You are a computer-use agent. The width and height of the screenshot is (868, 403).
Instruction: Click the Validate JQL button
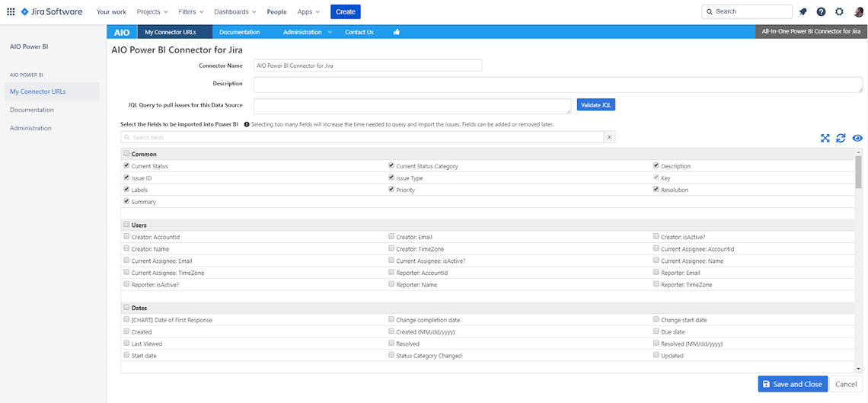click(x=595, y=104)
